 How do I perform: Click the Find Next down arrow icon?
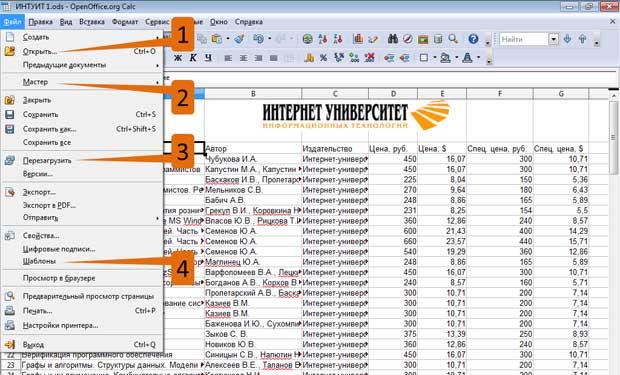(x=567, y=39)
